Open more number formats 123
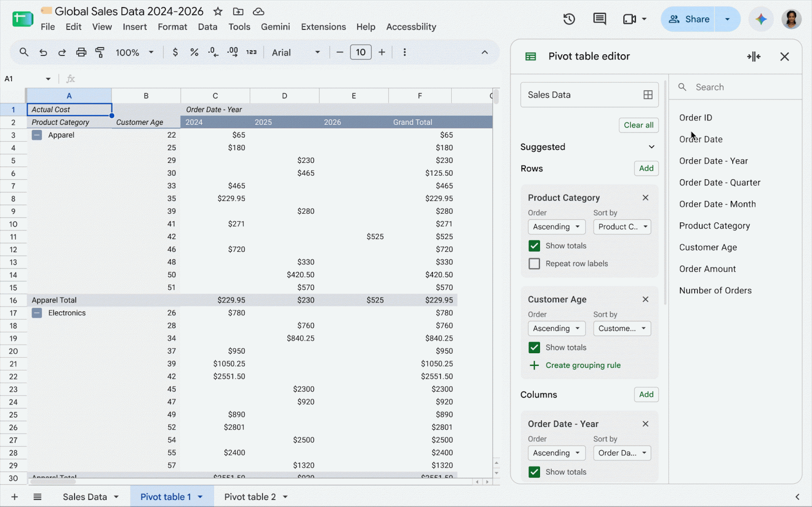812x507 pixels. coord(252,52)
